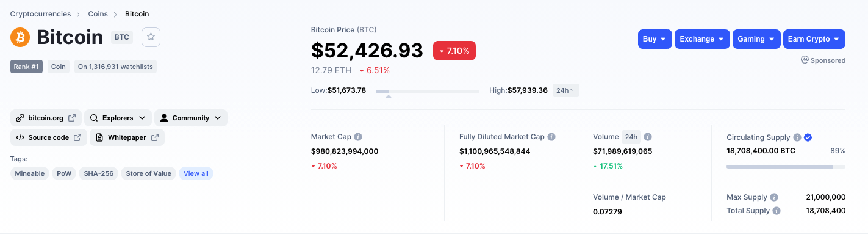Click the verified checkmark beside Circulating Supply
The image size is (868, 240).
pos(808,137)
